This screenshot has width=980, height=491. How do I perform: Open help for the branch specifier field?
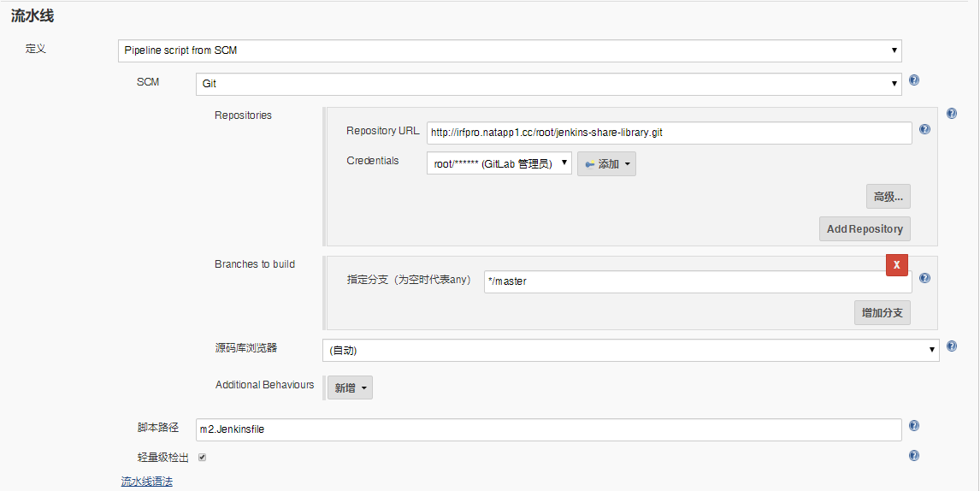[925, 278]
